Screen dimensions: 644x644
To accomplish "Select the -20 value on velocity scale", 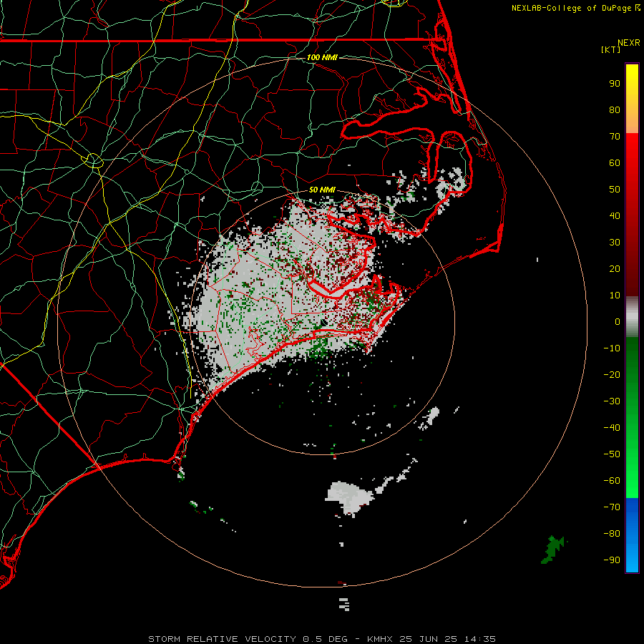I will pyautogui.click(x=612, y=374).
